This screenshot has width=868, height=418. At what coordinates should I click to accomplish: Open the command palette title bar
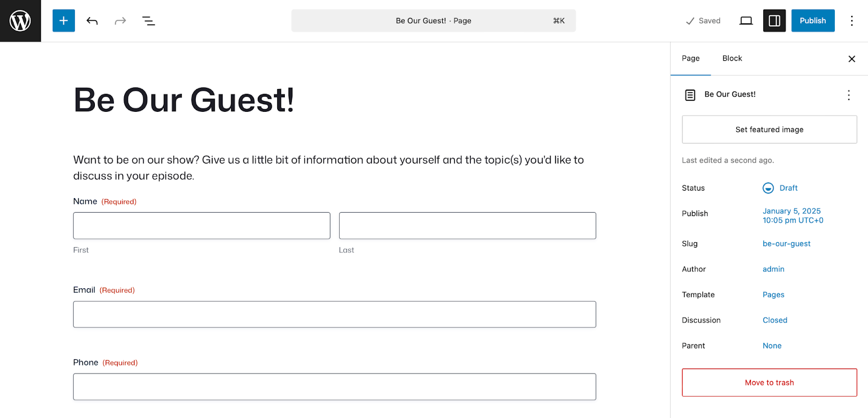point(433,21)
